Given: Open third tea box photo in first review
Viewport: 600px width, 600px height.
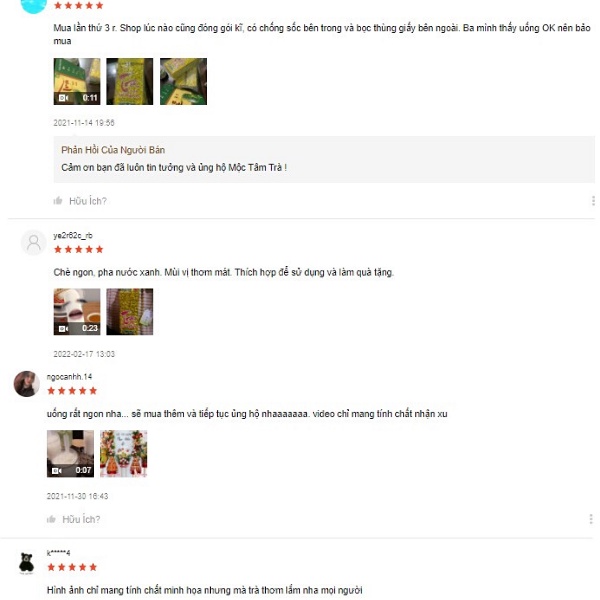Looking at the screenshot, I should point(183,82).
